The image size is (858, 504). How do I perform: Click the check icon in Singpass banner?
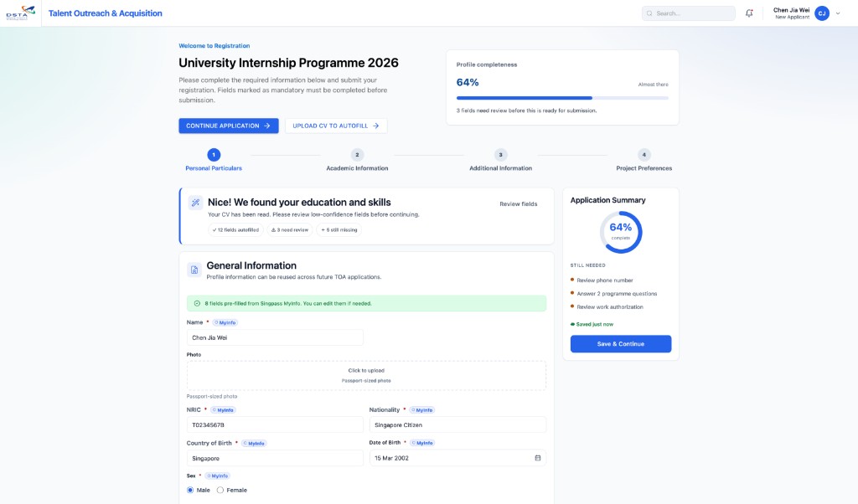pos(197,303)
